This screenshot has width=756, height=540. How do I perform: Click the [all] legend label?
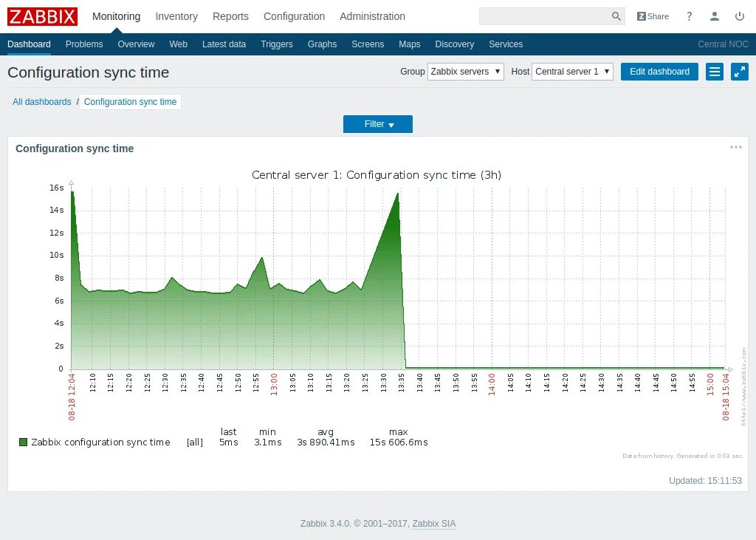(195, 442)
